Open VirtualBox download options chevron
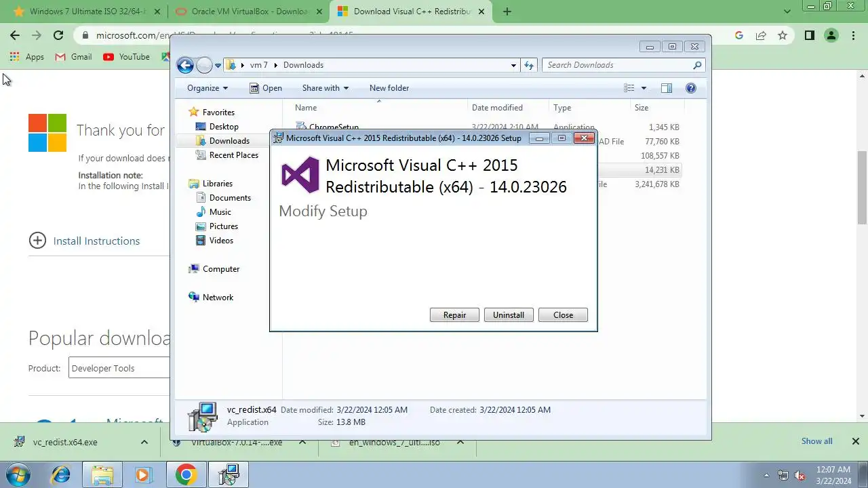This screenshot has height=488, width=868. pos(302,442)
